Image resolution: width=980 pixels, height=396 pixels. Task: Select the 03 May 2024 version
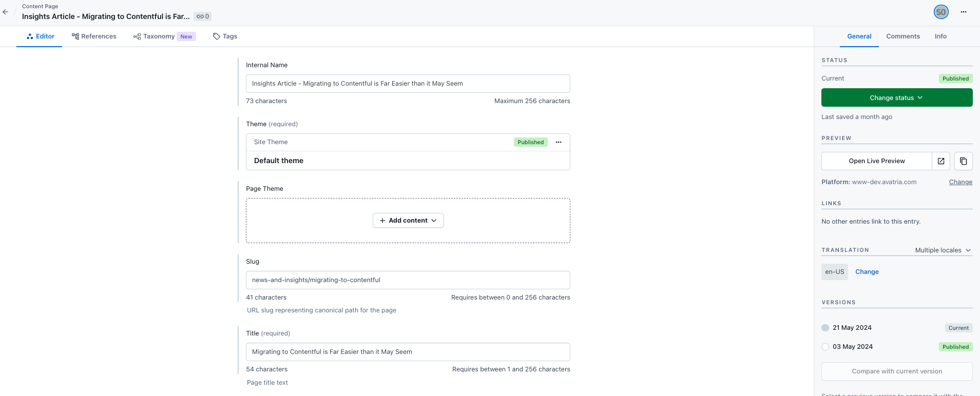(x=825, y=347)
